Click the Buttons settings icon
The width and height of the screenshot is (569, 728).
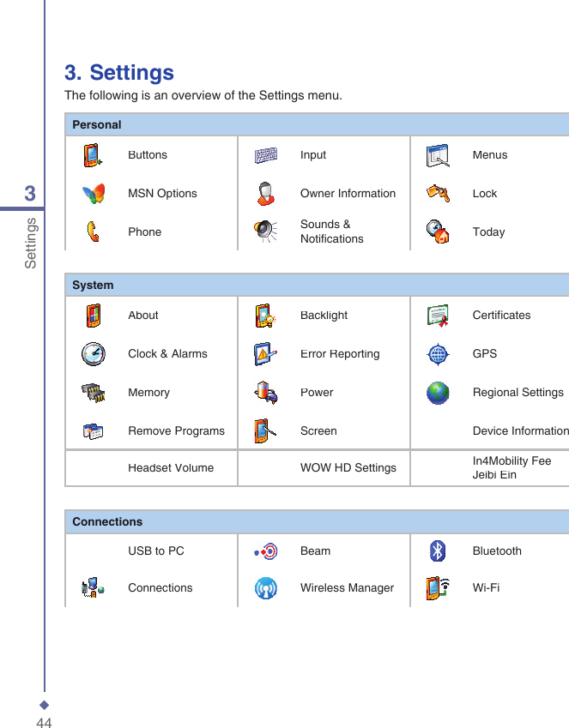click(x=93, y=155)
